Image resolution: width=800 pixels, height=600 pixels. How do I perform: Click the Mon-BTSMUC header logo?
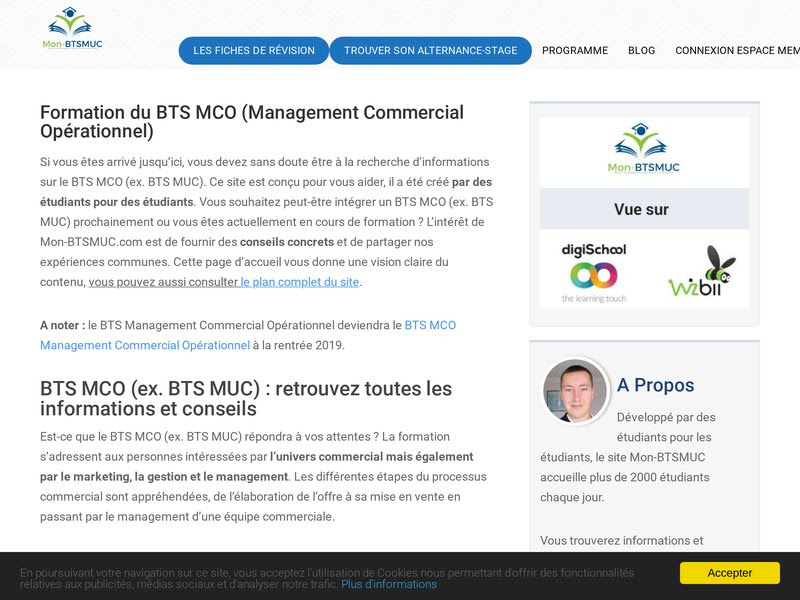(72, 28)
